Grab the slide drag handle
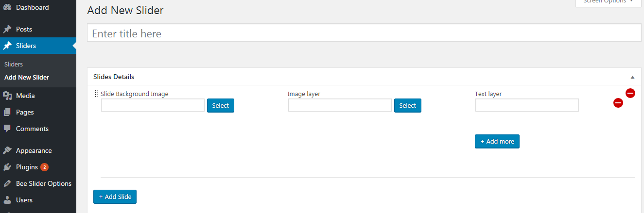The height and width of the screenshot is (213, 644). (96, 94)
